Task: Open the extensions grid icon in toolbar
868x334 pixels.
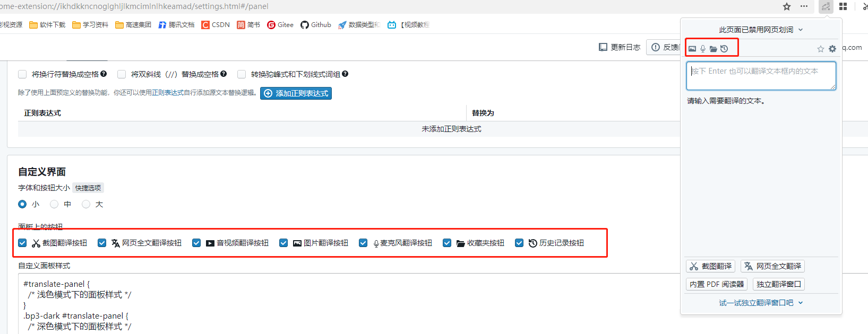Action: click(843, 6)
